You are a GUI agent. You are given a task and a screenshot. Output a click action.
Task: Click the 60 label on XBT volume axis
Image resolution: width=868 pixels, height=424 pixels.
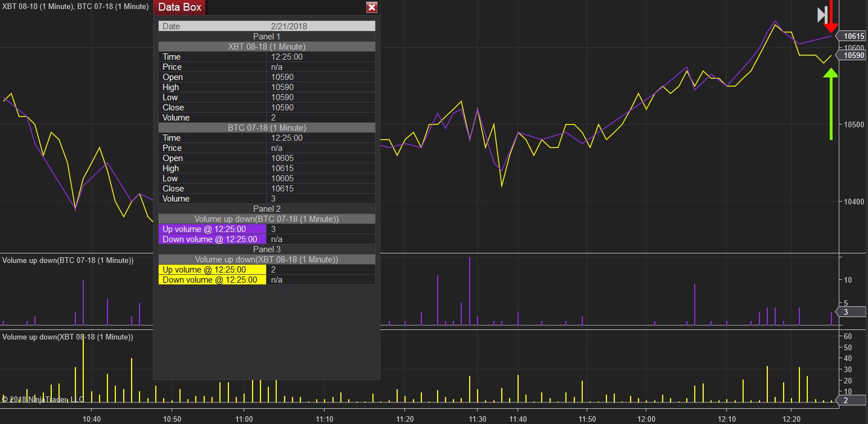848,336
